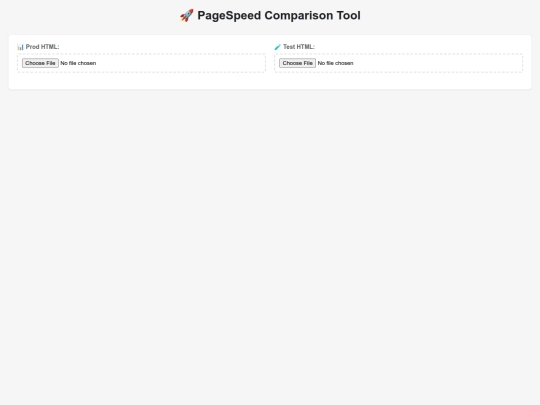Click the rocket icon in the title
Image resolution: width=540 pixels, height=405 pixels.
click(187, 15)
